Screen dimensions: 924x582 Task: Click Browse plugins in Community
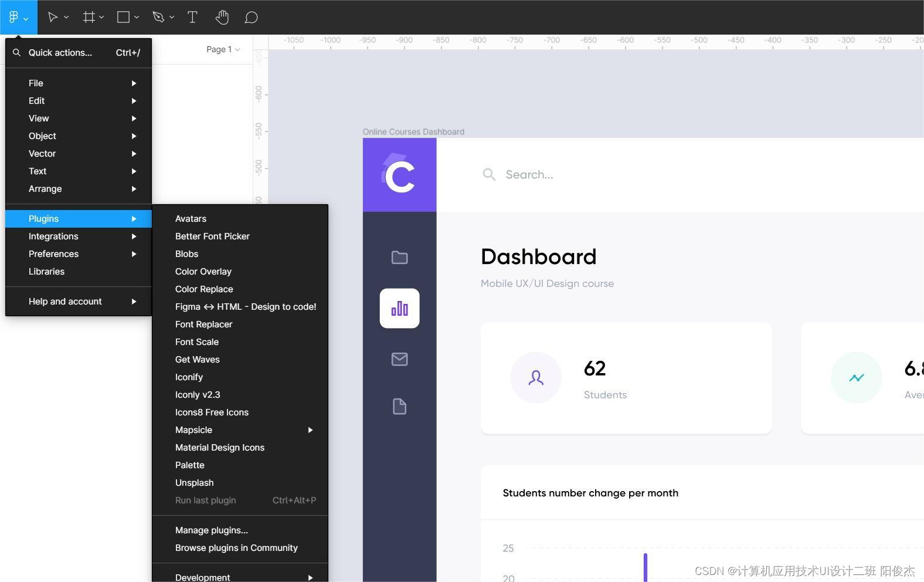240,548
